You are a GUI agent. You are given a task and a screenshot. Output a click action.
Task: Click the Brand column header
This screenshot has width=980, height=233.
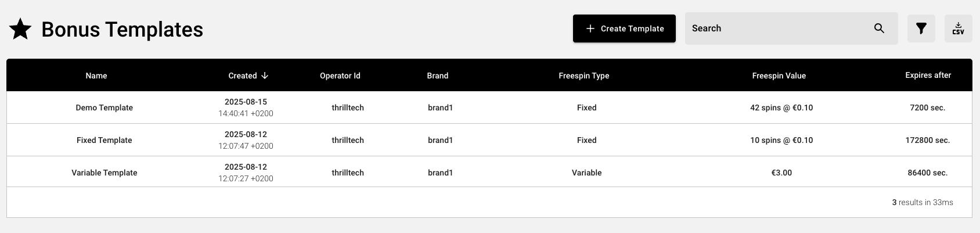pyautogui.click(x=437, y=76)
